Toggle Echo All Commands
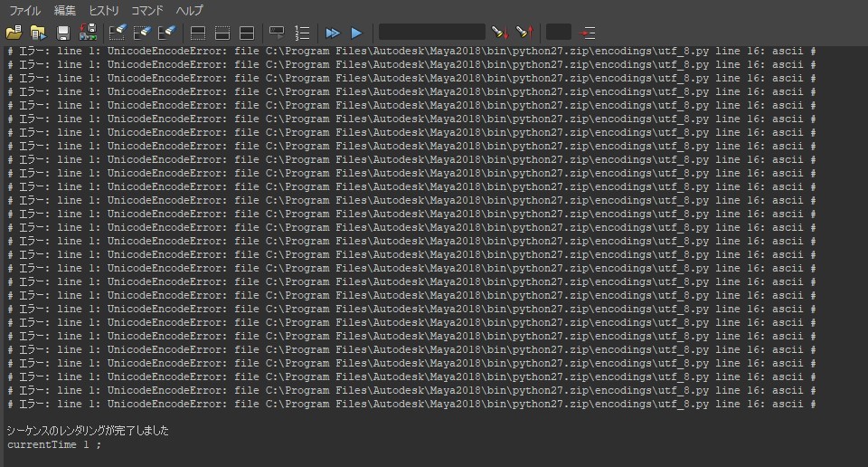 (278, 33)
